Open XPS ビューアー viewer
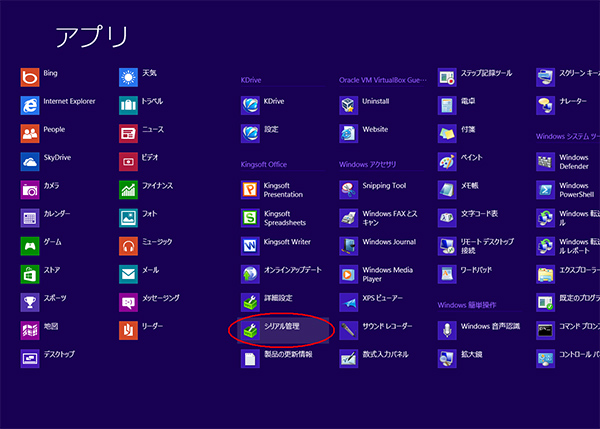600x429 pixels. coord(349,302)
